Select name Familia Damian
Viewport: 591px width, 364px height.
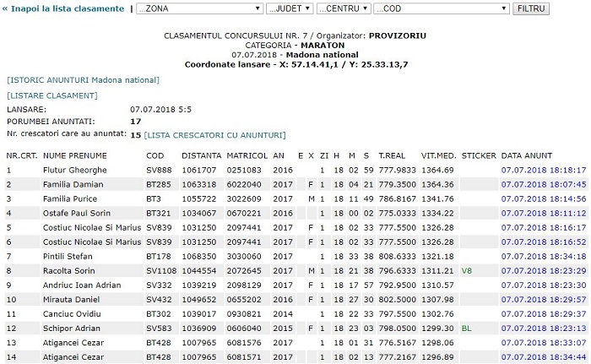[x=73, y=184]
